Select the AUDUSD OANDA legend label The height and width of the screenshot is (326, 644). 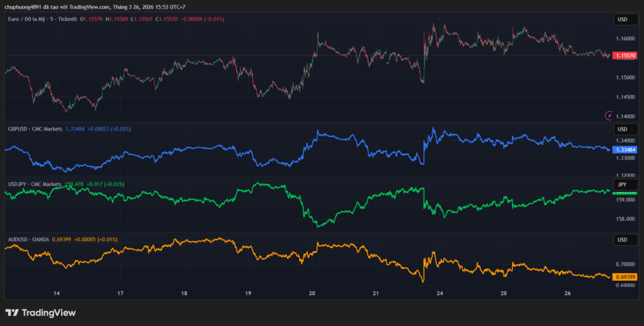tap(31, 239)
